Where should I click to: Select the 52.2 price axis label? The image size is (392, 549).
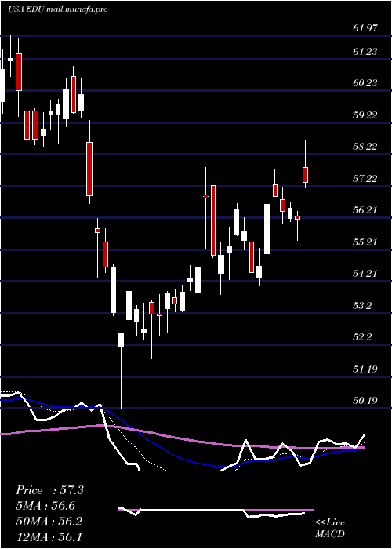[362, 337]
